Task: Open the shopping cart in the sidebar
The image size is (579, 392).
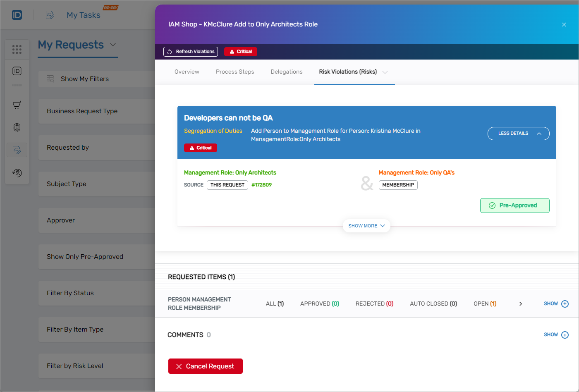Action: coord(17,105)
